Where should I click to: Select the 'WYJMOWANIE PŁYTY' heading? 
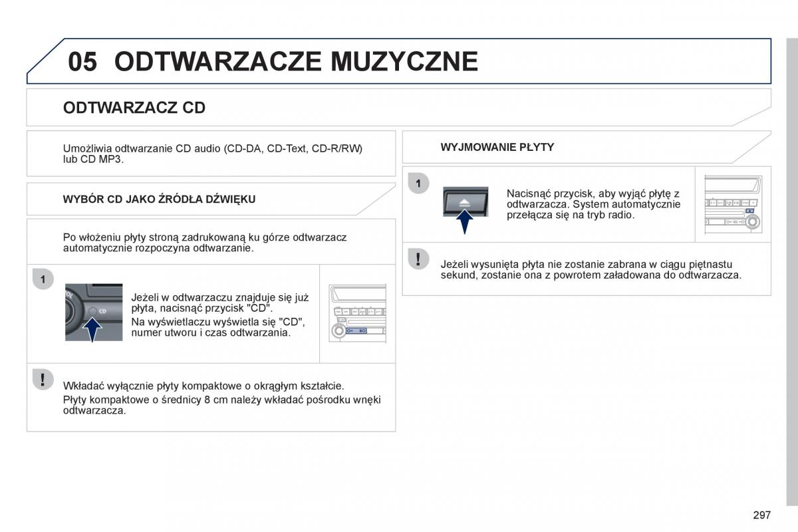click(x=497, y=147)
